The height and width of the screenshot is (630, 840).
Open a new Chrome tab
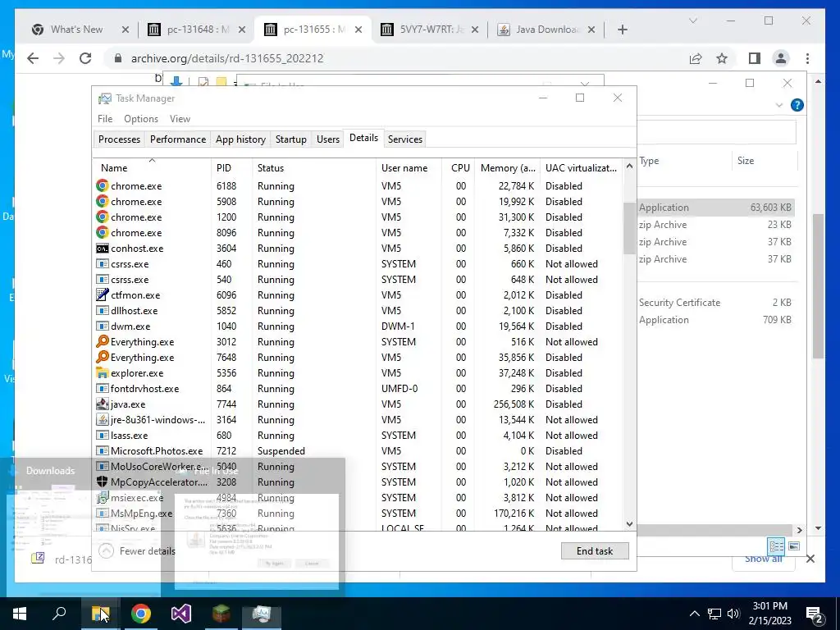point(623,30)
